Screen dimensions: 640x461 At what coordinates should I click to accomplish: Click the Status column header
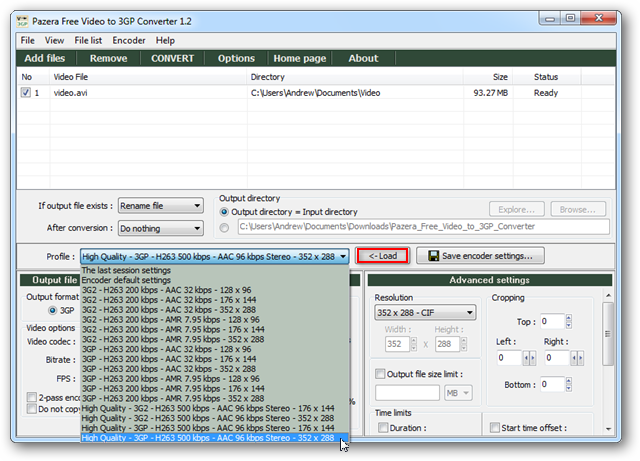pos(546,77)
